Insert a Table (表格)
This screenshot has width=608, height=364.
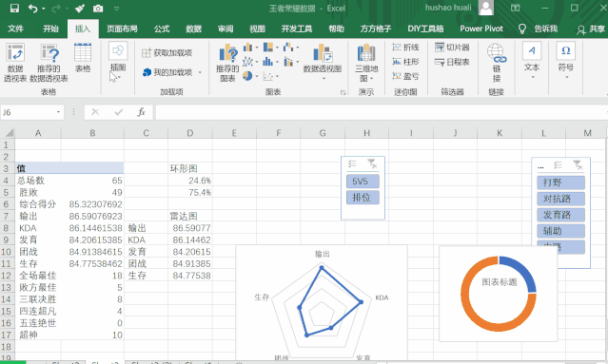coord(83,58)
